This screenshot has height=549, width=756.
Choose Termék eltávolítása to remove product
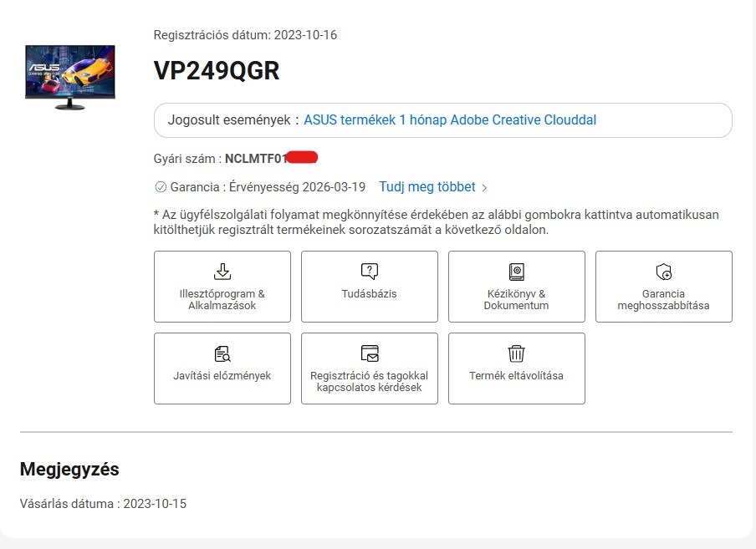coord(516,369)
